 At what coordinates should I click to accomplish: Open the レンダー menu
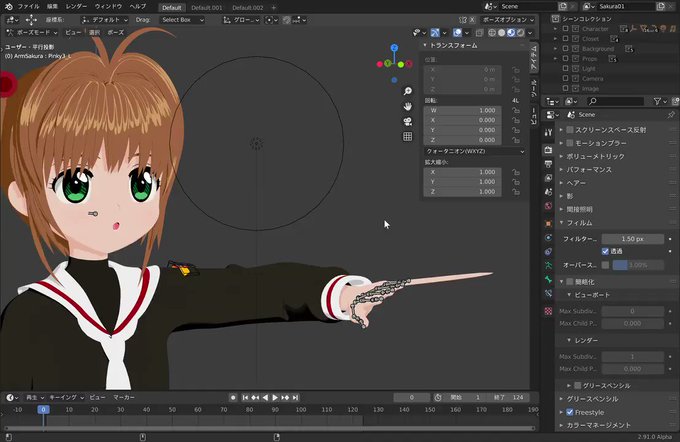click(x=76, y=7)
